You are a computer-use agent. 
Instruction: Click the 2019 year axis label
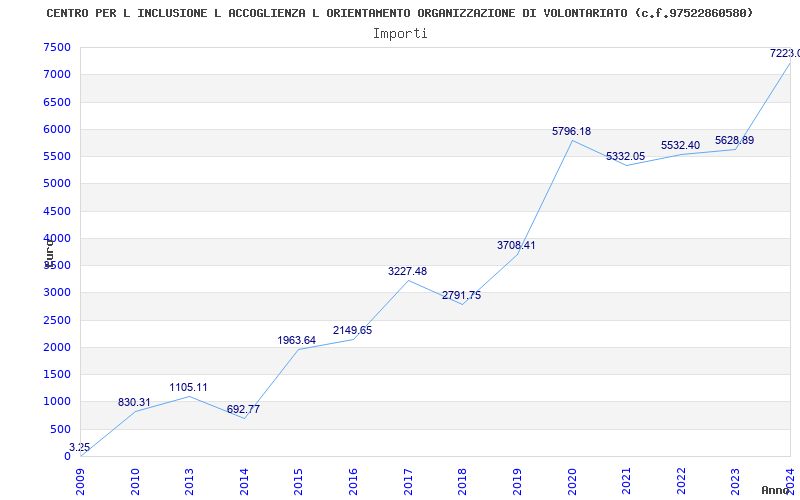(x=517, y=481)
